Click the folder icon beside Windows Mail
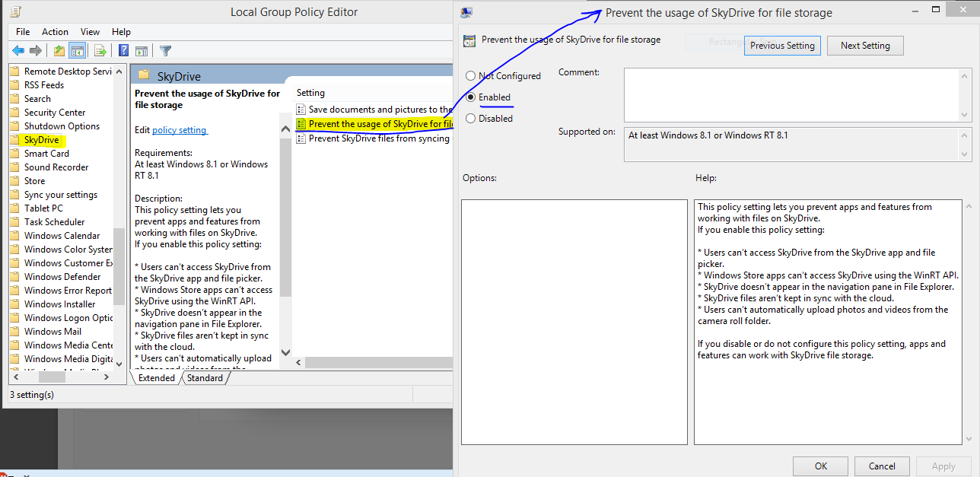 14,332
